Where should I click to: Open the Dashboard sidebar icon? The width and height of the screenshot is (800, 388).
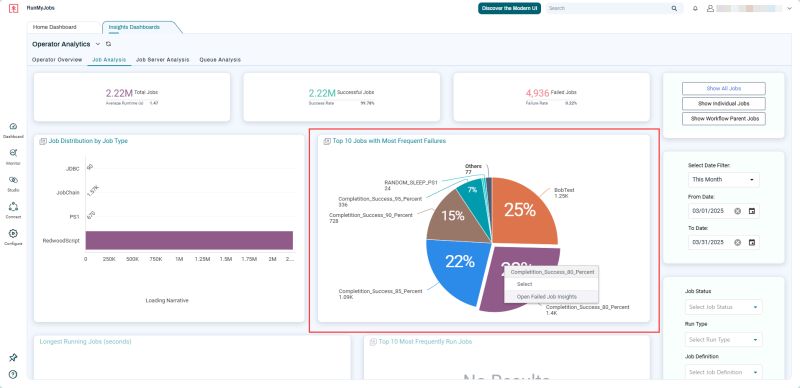13,127
